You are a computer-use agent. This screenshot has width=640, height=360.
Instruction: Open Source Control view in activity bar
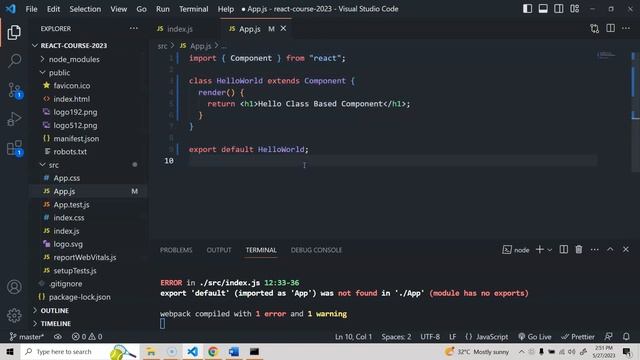pos(15,90)
